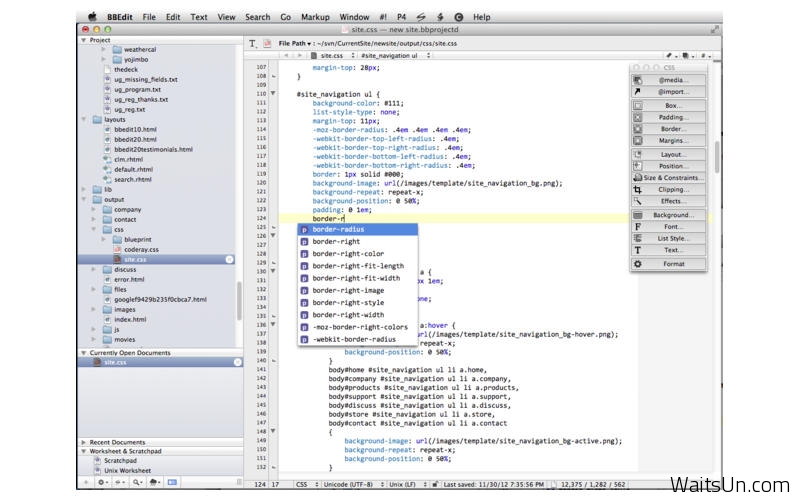Open the Unix (LF) line endings popup
Image resolution: width=800 pixels, height=500 pixels.
[408, 484]
